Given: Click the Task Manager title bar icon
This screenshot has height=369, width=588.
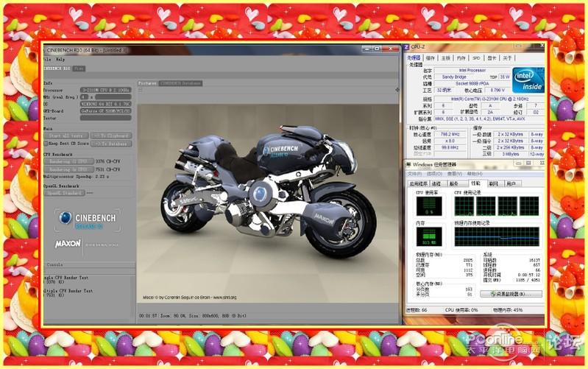Looking at the screenshot, I should [x=408, y=164].
